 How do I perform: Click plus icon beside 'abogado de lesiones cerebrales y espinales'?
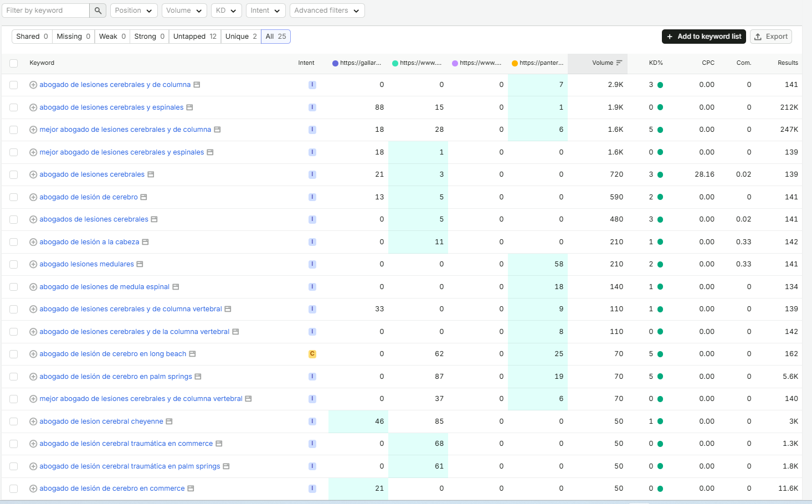click(x=33, y=107)
